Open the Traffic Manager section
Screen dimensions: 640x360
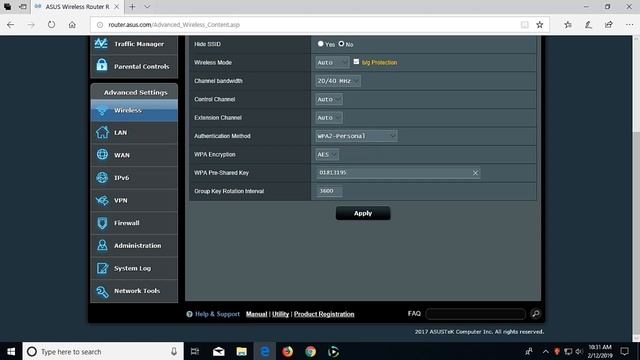pyautogui.click(x=134, y=44)
